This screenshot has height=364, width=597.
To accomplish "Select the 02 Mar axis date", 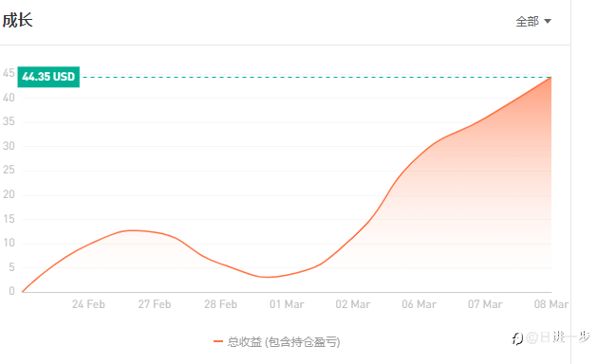I will coord(353,304).
